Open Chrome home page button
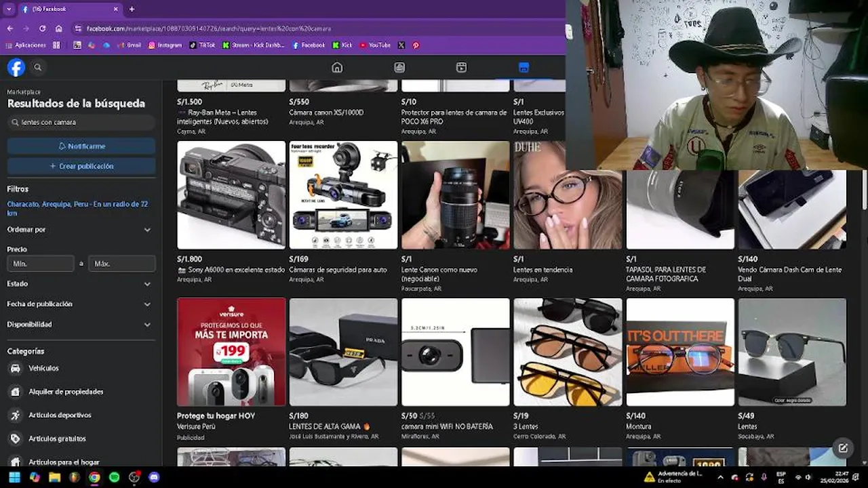The image size is (868, 488). point(59,28)
